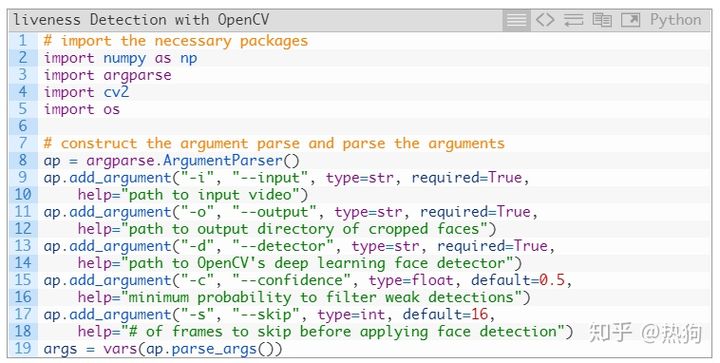Click help text "path to input video"
Viewport: 720px width, 363px height.
[x=209, y=195]
